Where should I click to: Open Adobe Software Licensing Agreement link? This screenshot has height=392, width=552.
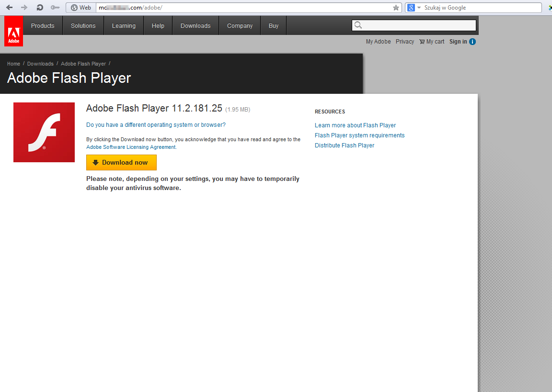(131, 147)
